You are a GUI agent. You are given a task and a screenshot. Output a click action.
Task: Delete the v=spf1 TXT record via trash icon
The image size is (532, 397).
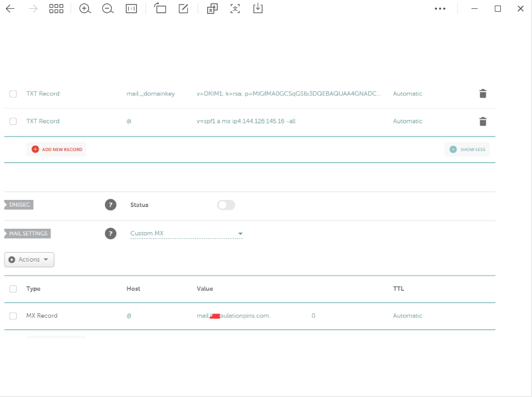click(483, 121)
